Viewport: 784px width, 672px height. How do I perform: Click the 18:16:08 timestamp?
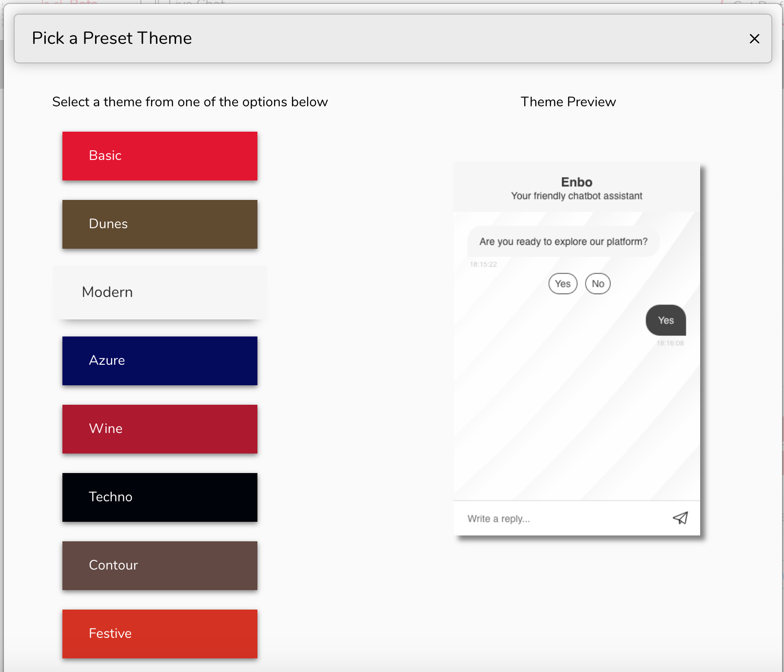(x=670, y=343)
